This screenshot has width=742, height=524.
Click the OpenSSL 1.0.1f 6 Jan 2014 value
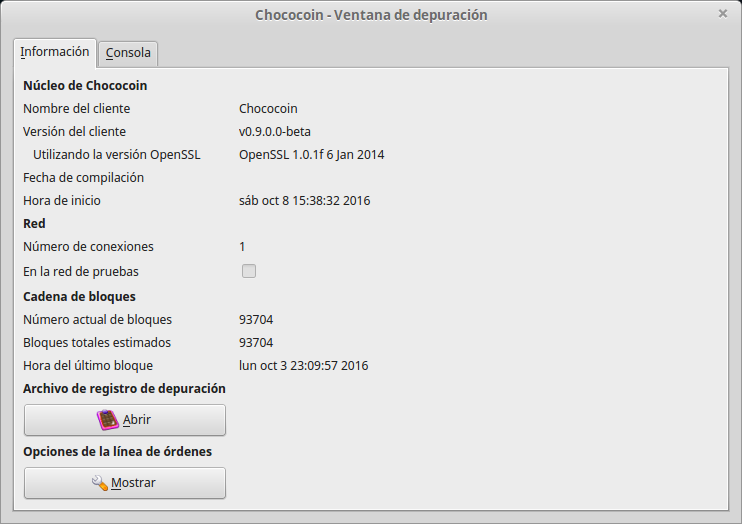point(311,155)
